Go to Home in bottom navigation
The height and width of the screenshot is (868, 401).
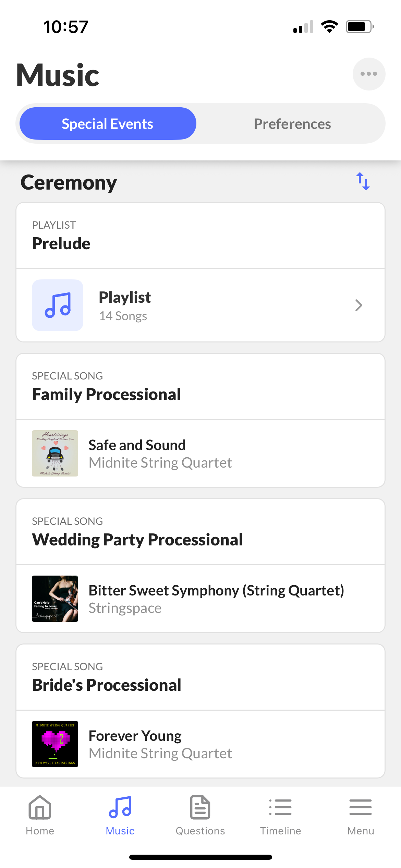click(40, 815)
